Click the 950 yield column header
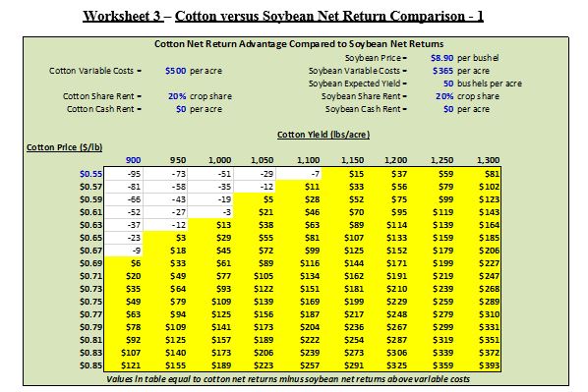 coord(178,160)
